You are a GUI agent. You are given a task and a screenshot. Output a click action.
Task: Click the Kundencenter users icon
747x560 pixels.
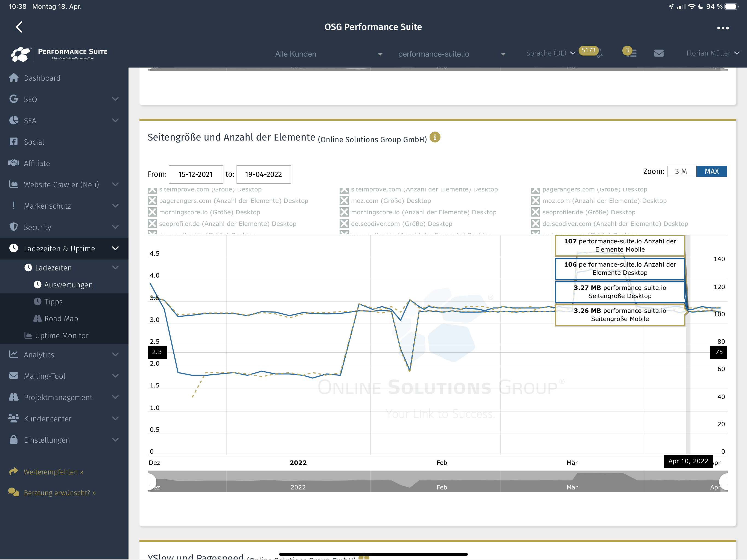tap(13, 418)
